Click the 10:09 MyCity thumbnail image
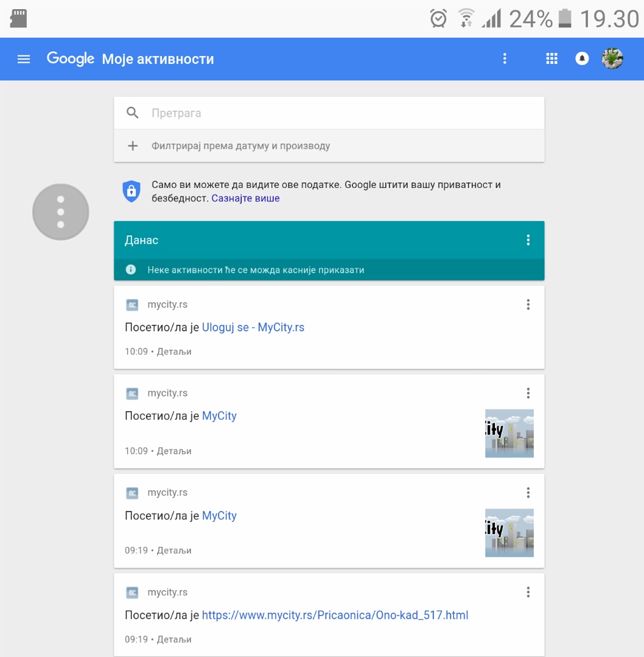This screenshot has height=657, width=644. (x=509, y=433)
